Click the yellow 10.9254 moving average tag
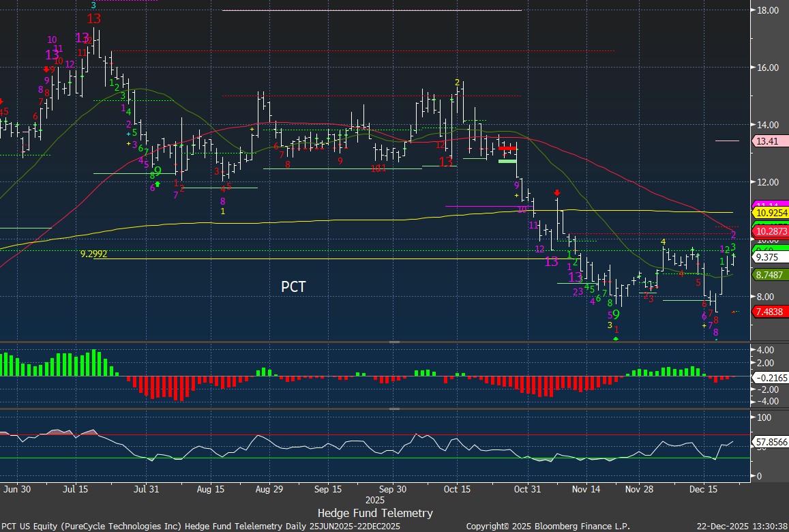 [x=770, y=213]
